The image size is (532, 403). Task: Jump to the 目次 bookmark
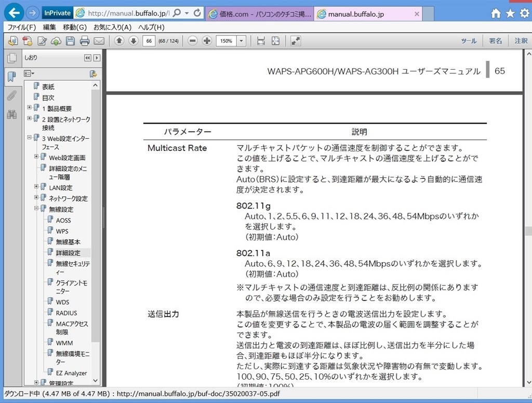[x=48, y=97]
